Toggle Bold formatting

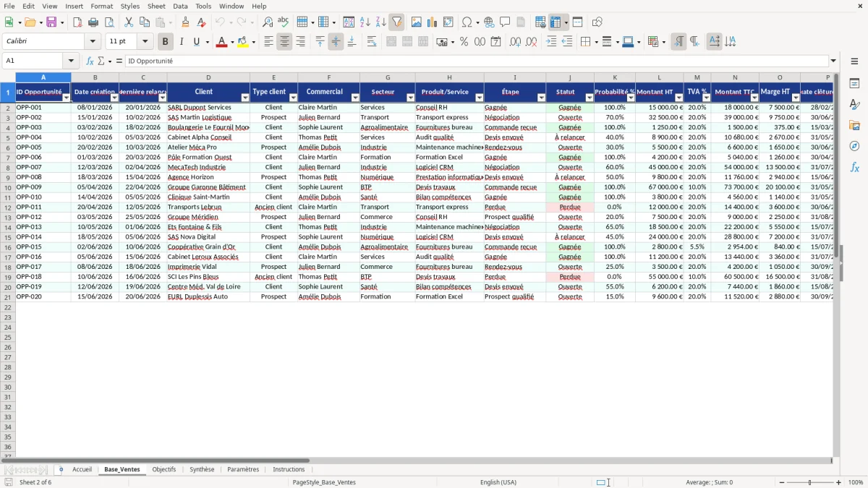tap(165, 42)
